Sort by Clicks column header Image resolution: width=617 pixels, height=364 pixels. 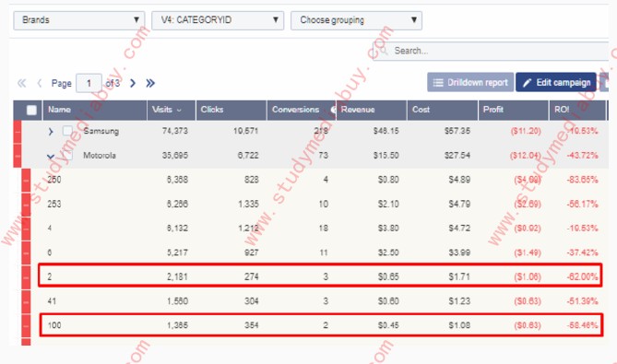[x=231, y=110]
